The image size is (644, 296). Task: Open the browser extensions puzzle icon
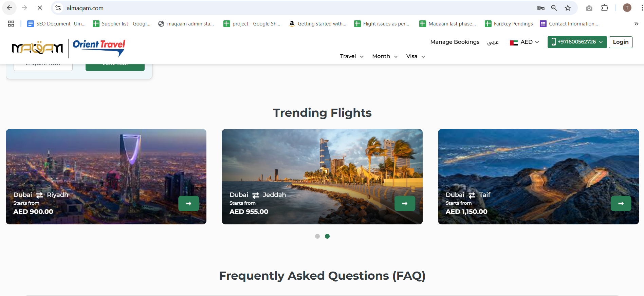click(x=605, y=8)
